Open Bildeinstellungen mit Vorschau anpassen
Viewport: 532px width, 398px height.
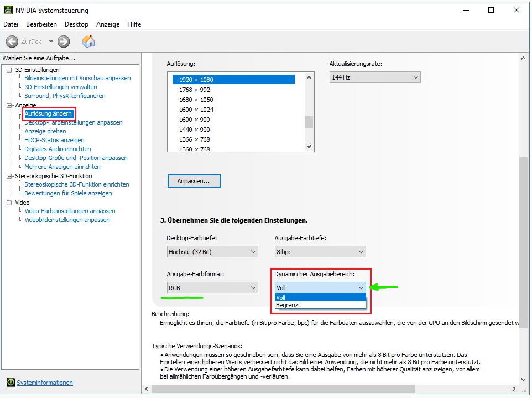pyautogui.click(x=77, y=78)
